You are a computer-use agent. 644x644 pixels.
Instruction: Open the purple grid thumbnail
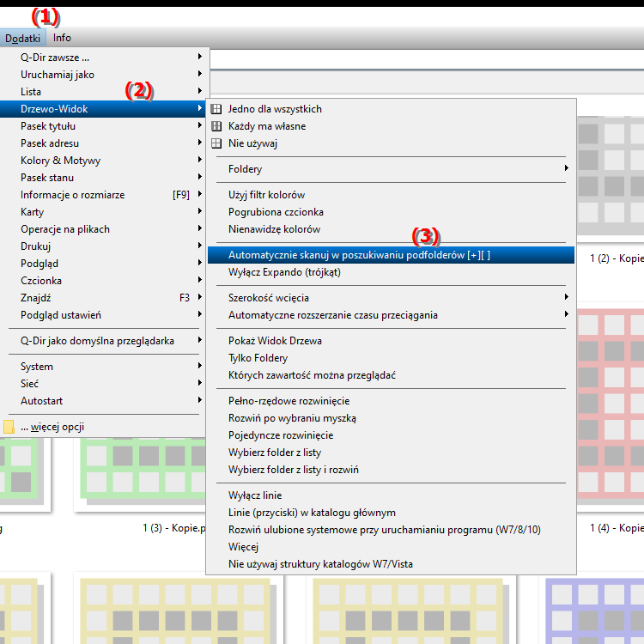(595, 611)
